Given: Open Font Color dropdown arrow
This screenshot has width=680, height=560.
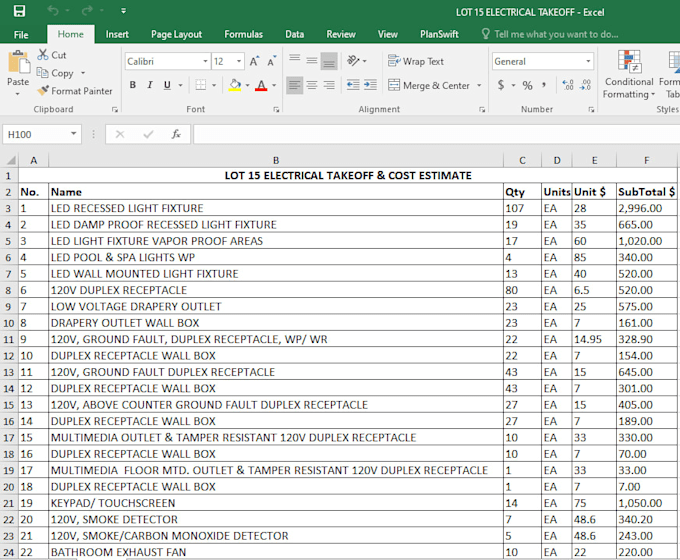Looking at the screenshot, I should coord(274,85).
